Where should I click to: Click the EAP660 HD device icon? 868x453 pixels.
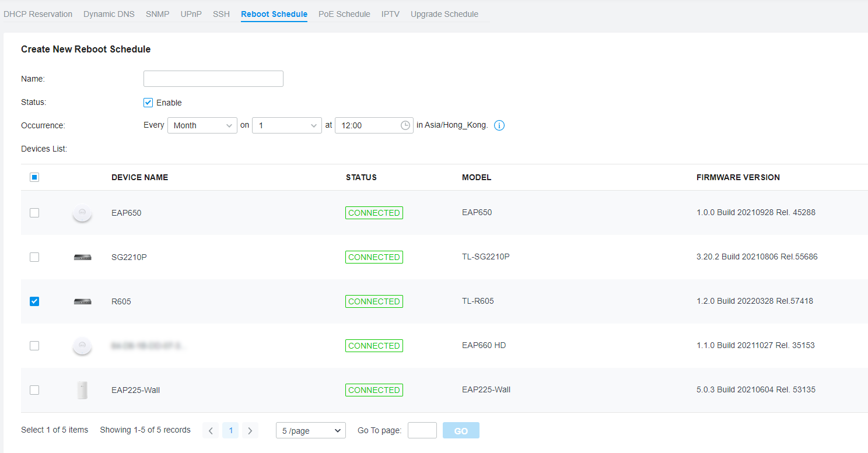[x=82, y=345]
